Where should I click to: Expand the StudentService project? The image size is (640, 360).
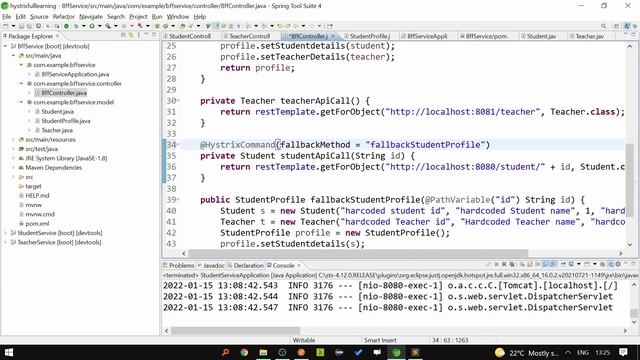(5, 233)
